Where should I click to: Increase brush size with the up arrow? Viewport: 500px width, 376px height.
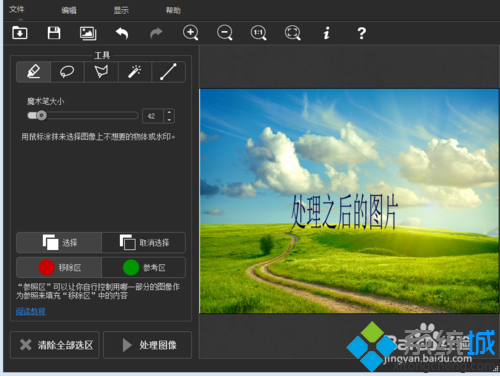pyautogui.click(x=169, y=113)
